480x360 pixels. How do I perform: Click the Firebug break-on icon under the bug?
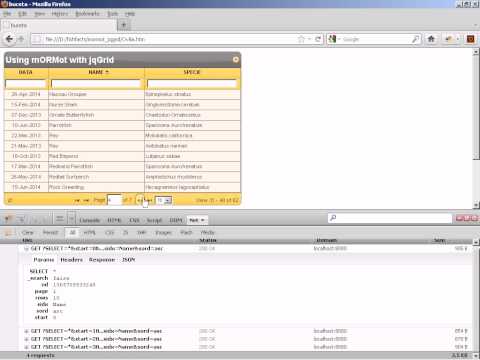[x=8, y=233]
